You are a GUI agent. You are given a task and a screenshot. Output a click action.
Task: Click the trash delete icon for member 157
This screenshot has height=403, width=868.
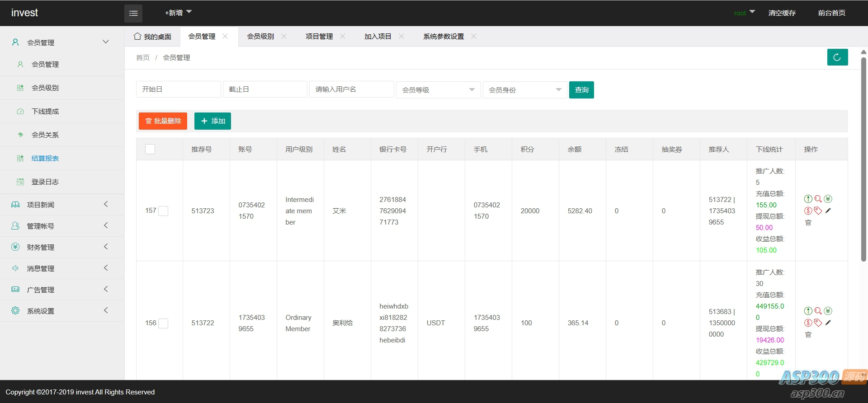(808, 223)
